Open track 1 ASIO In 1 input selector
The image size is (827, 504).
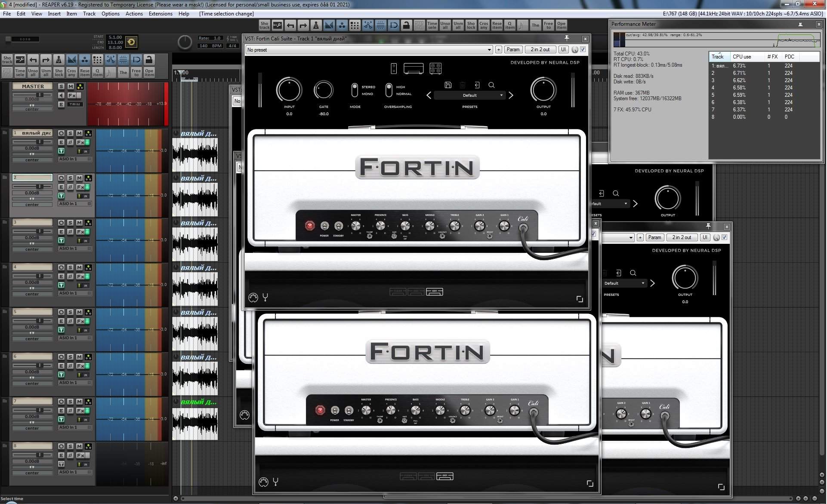[x=75, y=159]
